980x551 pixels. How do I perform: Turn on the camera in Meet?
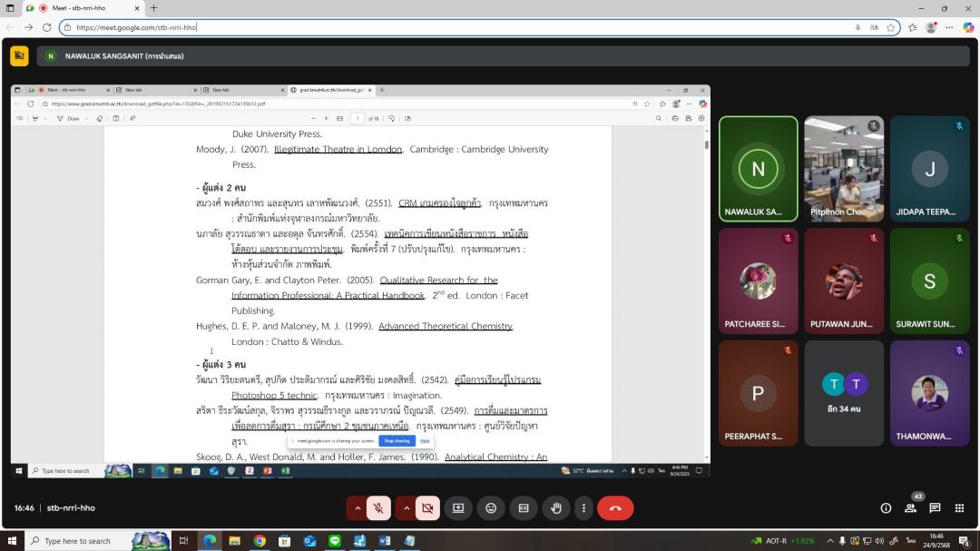(427, 508)
